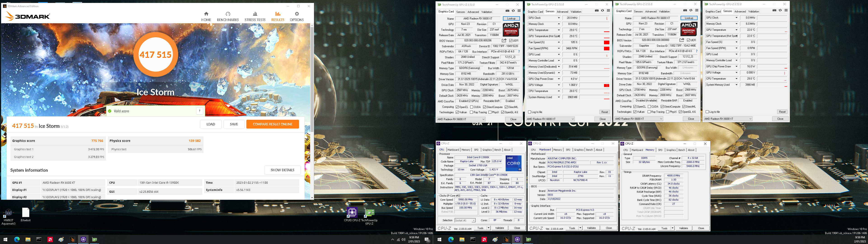Click camera icon in Sapphire GPU-Z window
The height and width of the screenshot is (244, 868).
point(685,10)
